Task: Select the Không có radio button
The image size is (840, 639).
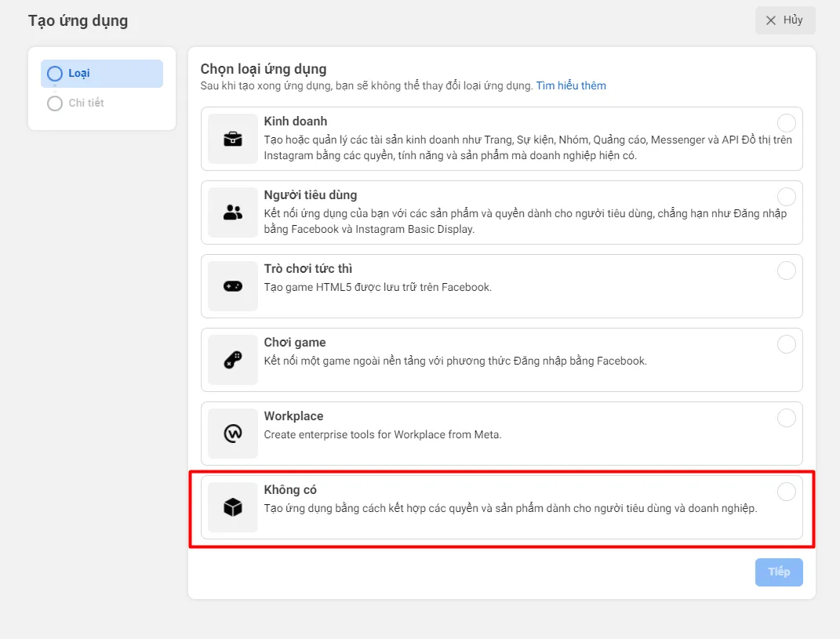Action: click(786, 491)
